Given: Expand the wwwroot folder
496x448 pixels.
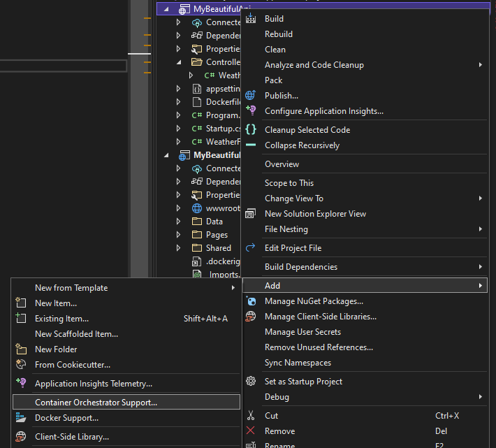Looking at the screenshot, I should 178,208.
